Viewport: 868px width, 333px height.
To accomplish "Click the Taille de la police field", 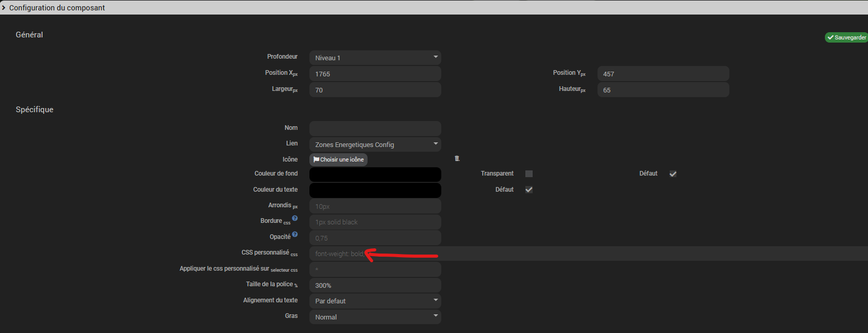I will pos(375,285).
